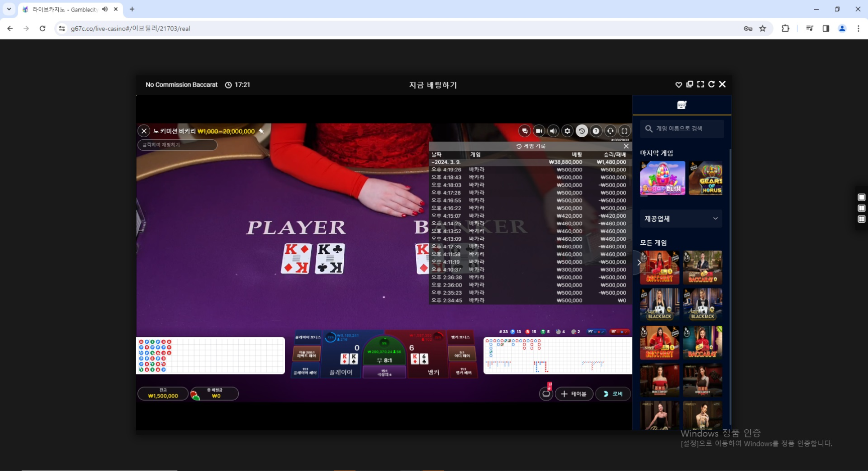
Task: Select top layout icon on right edge strip
Action: (861, 197)
